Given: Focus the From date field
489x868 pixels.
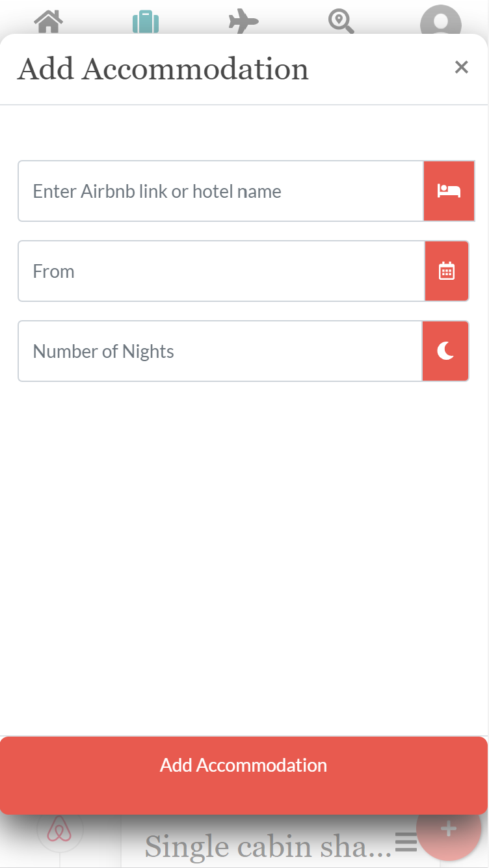Looking at the screenshot, I should coord(221,271).
